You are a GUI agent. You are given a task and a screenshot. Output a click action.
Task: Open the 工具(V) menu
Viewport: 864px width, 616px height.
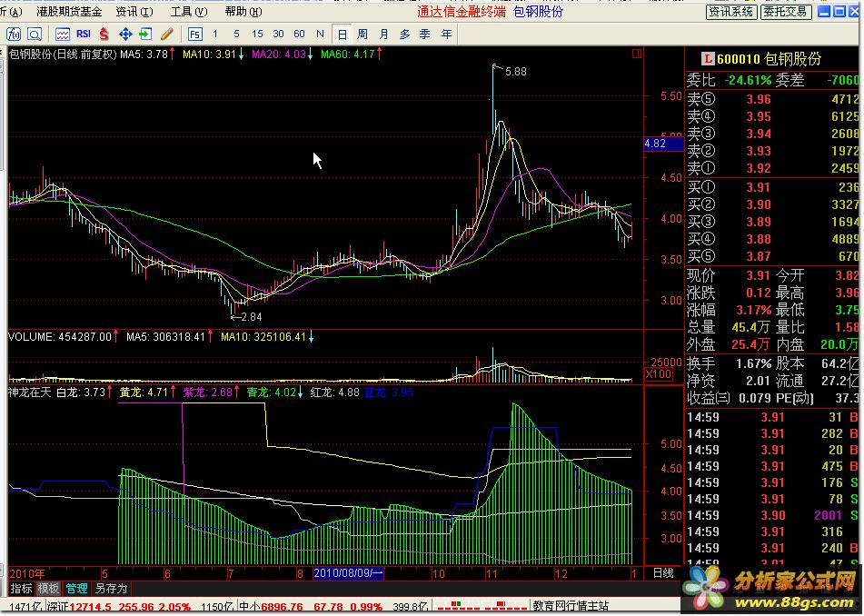189,12
